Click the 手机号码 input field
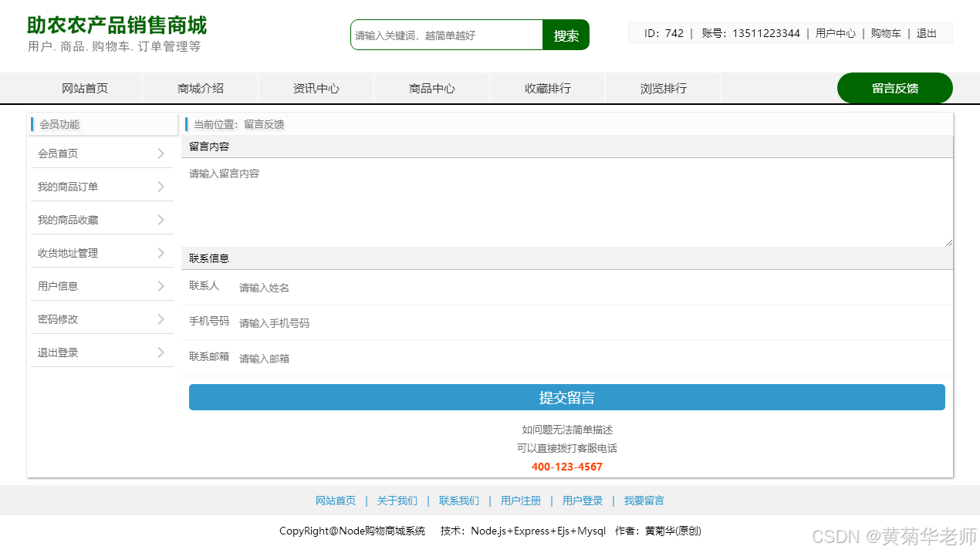This screenshot has height=553, width=980. tap(590, 323)
